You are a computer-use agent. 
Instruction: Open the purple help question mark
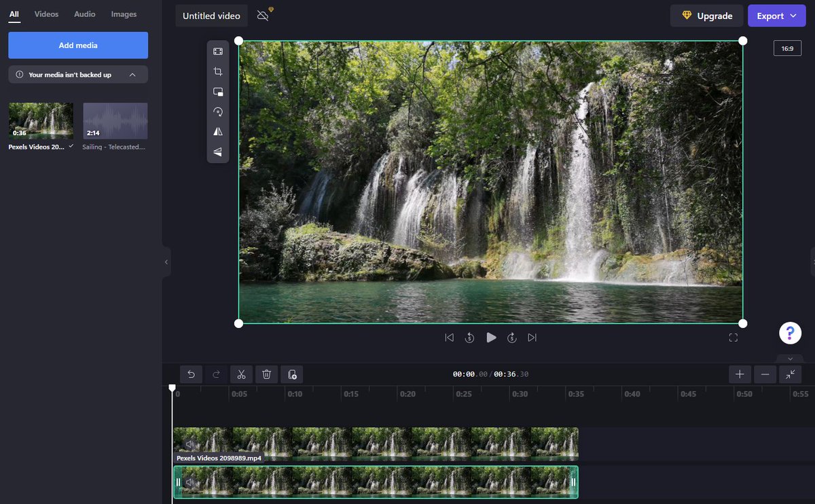[x=790, y=333]
